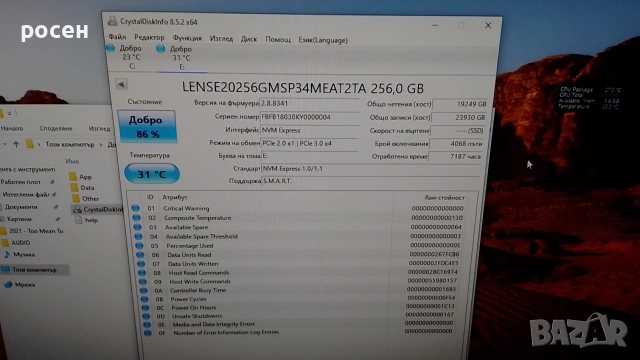Click the firmware version field 2.8.8341
The height and width of the screenshot is (360, 640).
pyautogui.click(x=309, y=104)
